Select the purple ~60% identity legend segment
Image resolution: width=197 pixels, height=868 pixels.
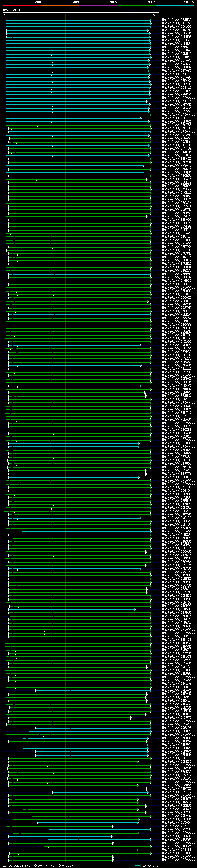click(x=98, y=6)
